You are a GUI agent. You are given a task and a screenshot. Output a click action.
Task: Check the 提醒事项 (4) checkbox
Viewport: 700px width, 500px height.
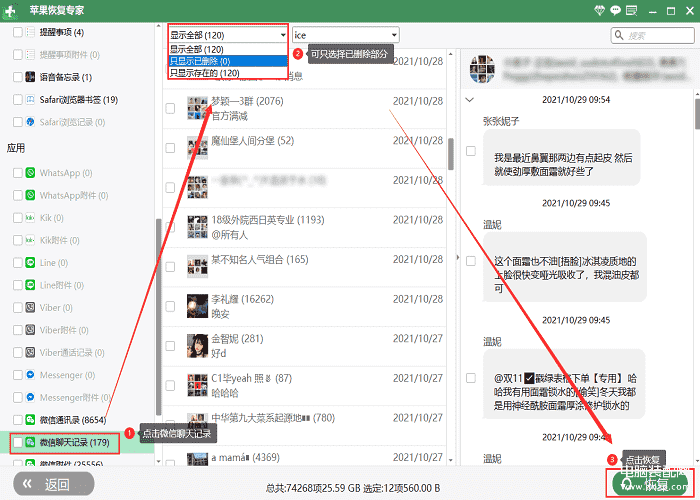18,32
